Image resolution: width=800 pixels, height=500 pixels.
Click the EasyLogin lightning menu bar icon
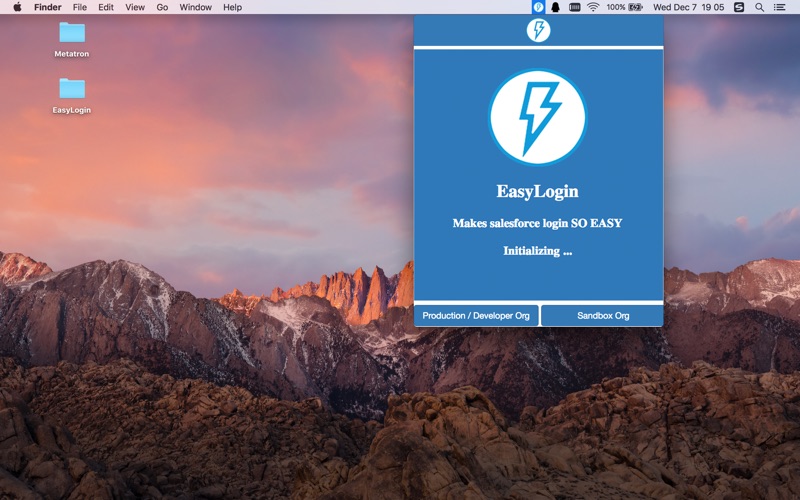[538, 7]
